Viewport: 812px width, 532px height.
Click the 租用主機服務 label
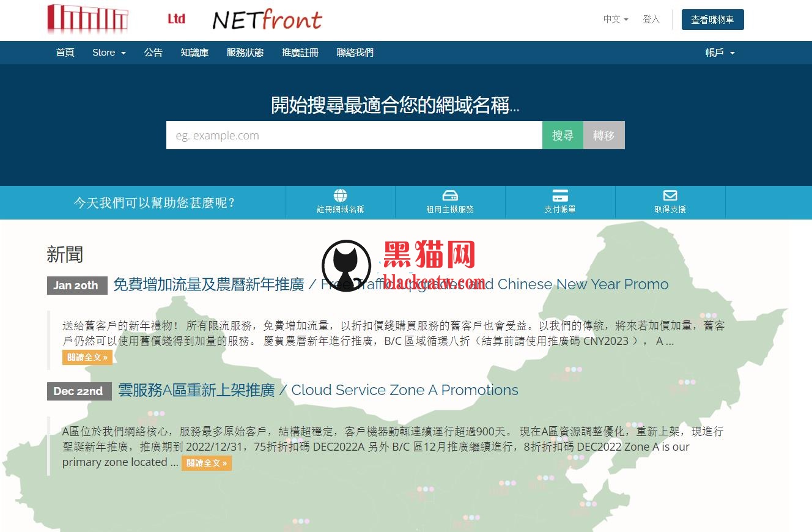coord(450,209)
